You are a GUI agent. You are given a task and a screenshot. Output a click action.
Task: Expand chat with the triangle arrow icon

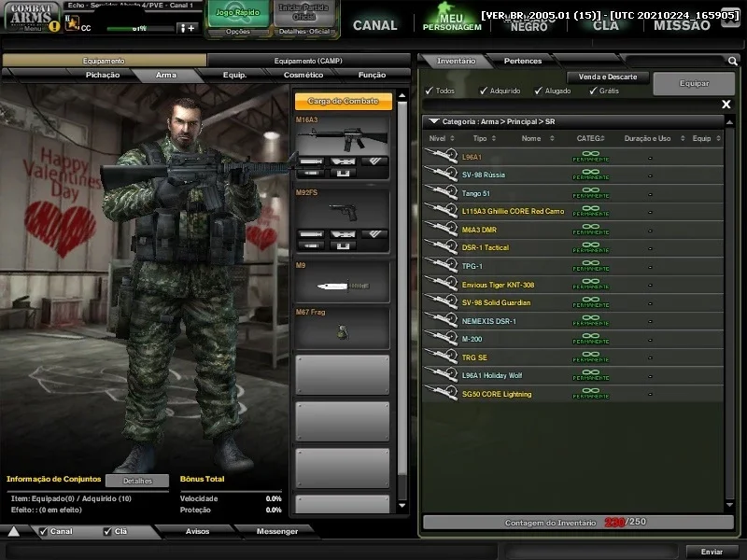click(x=13, y=531)
